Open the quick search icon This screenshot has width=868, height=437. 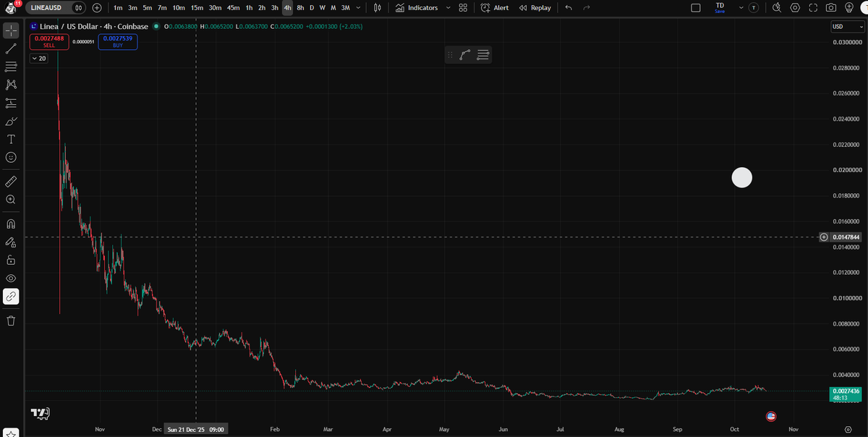(777, 7)
